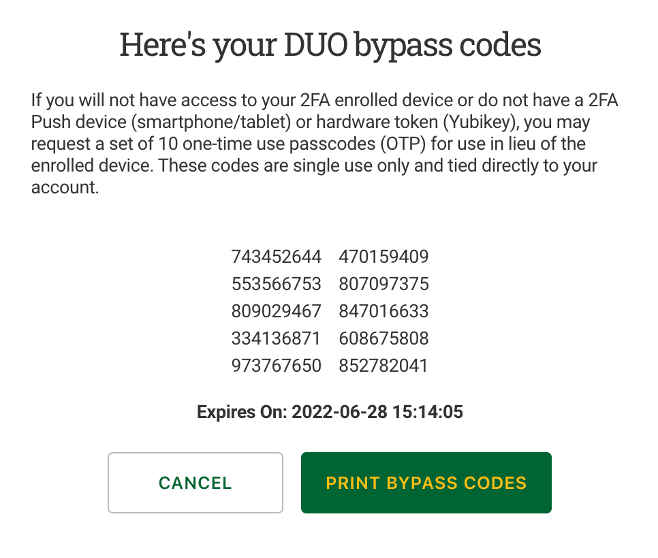
Task: Click the "Expires On:" label
Action: (x=241, y=411)
